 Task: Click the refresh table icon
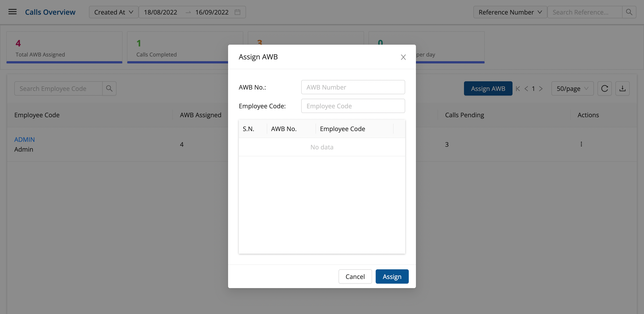(604, 88)
